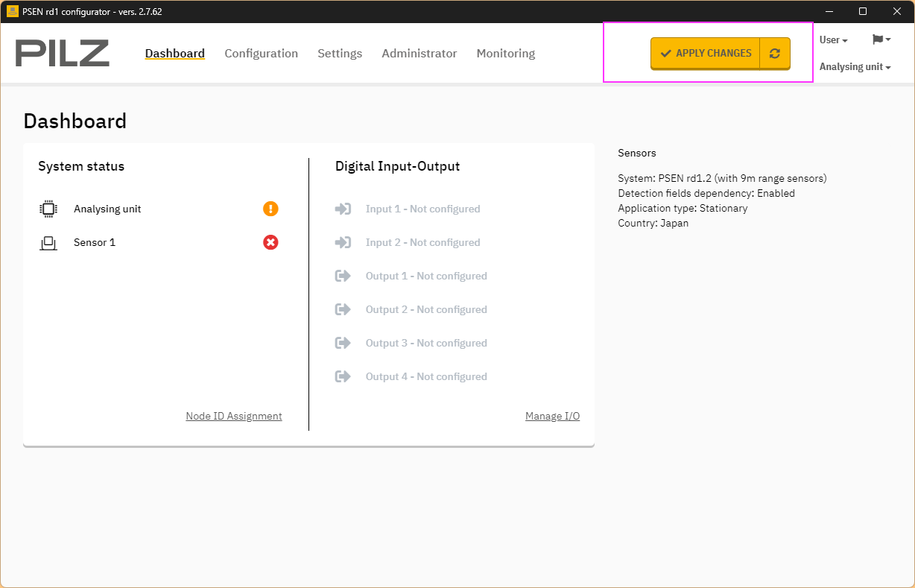Click the Output 4 arrow icon

(x=343, y=376)
